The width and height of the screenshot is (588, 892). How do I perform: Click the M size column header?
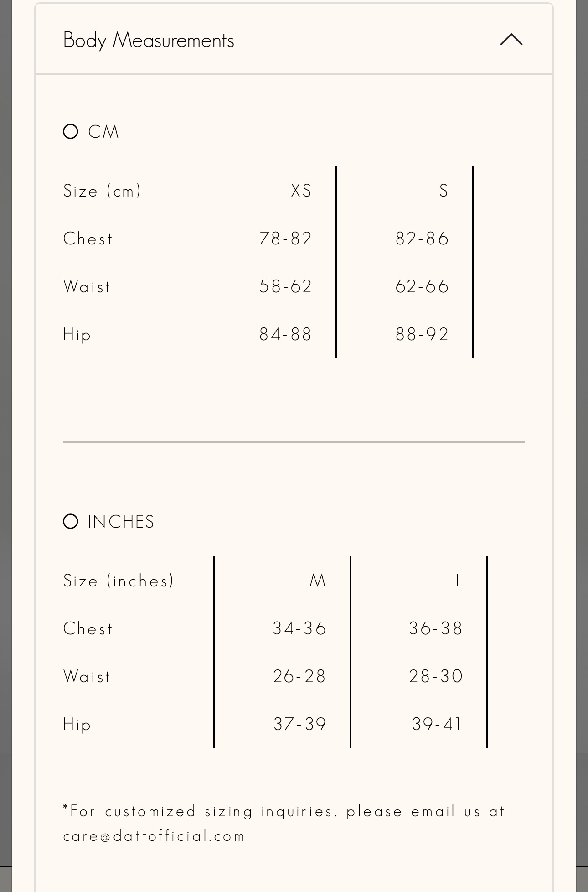click(318, 581)
